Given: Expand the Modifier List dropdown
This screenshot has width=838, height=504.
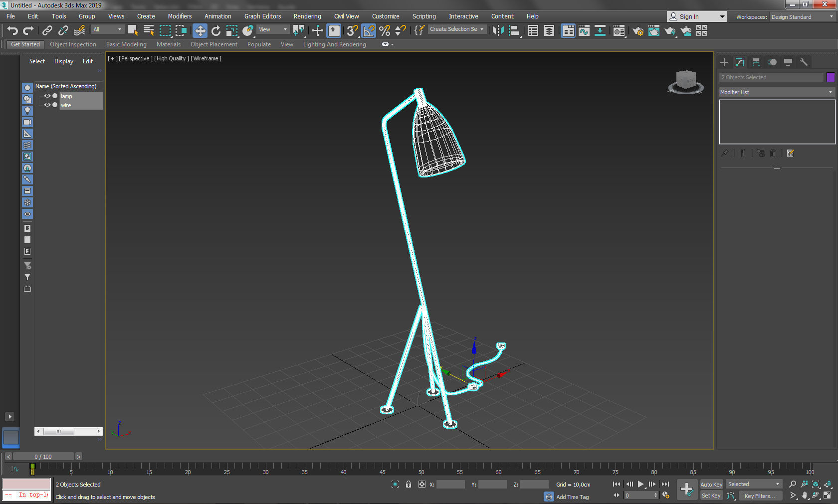Looking at the screenshot, I should 777,92.
